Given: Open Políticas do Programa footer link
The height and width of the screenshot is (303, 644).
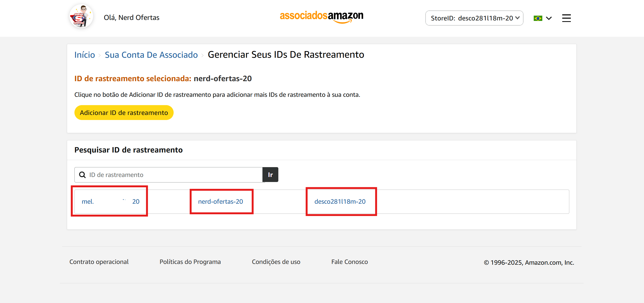Looking at the screenshot, I should coord(190,262).
